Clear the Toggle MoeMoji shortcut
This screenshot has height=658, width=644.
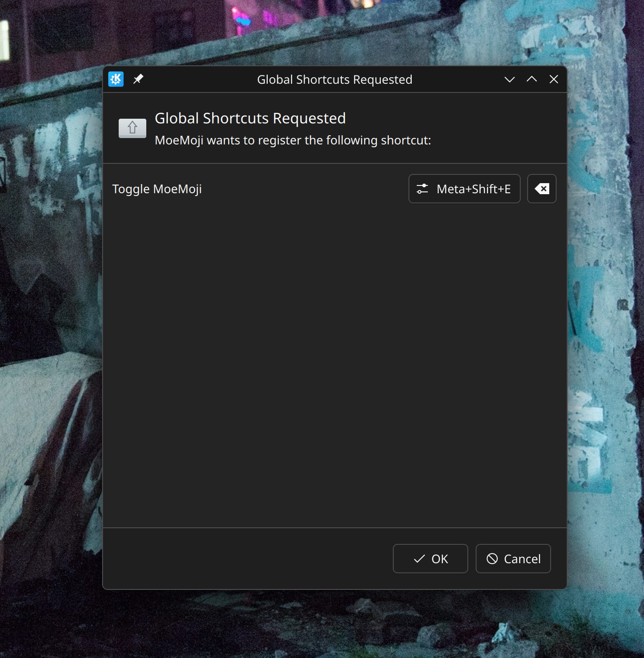coord(541,189)
